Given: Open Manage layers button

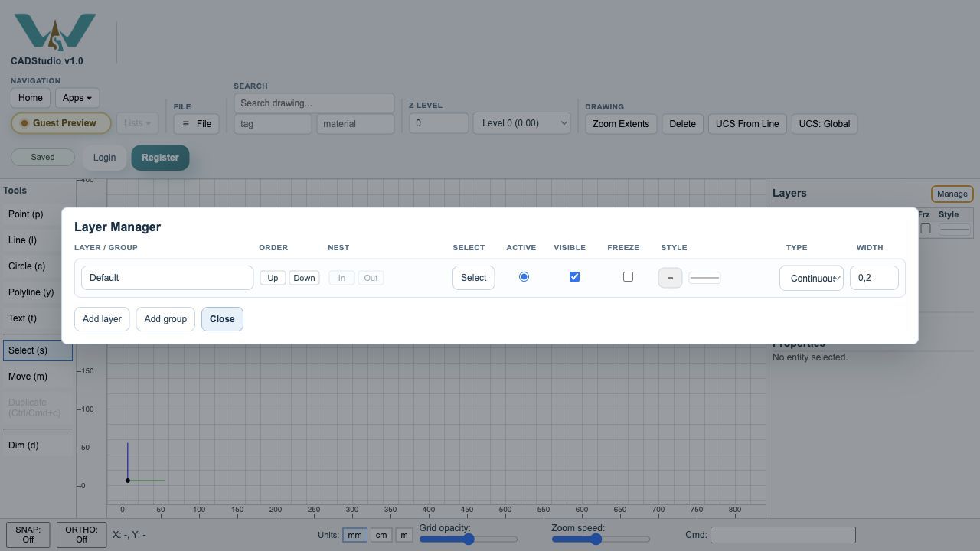Looking at the screenshot, I should pos(952,194).
